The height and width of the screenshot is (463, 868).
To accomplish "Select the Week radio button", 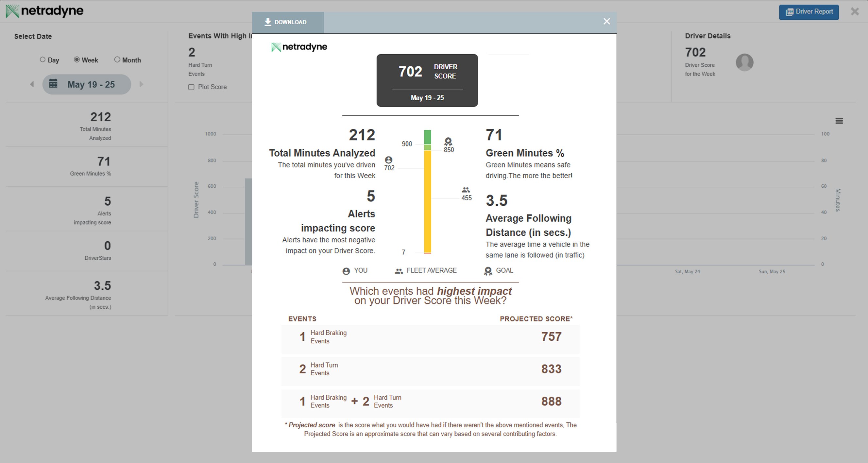I will [77, 60].
